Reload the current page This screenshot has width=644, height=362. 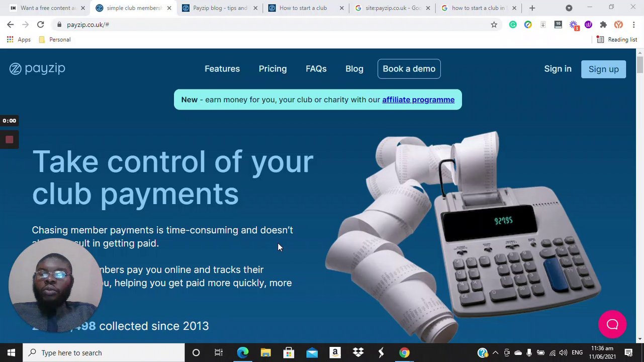click(x=40, y=25)
